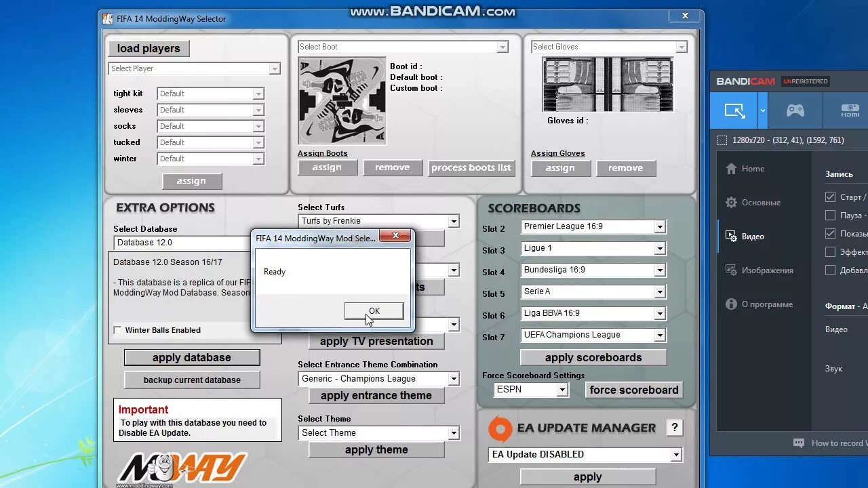
Task: Click assign button under Assign Gloves
Action: 560,168
